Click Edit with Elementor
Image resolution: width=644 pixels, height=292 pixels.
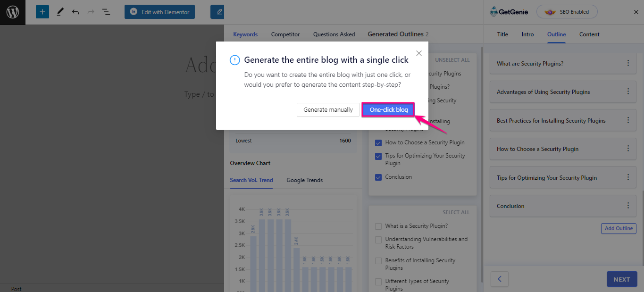coord(160,12)
